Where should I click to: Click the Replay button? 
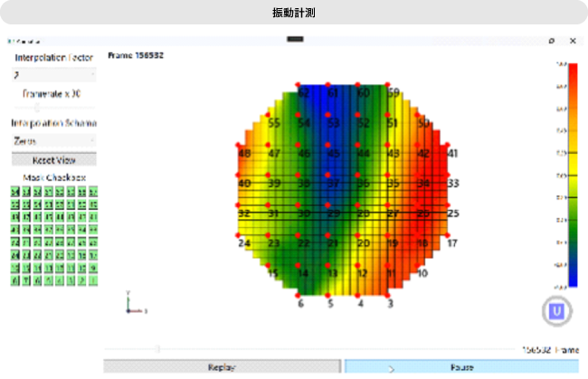[222, 368]
